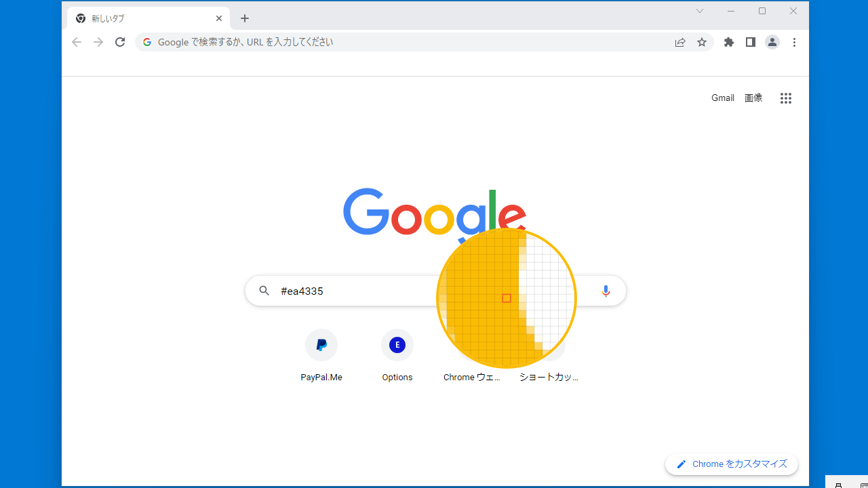Select the 新しいタブ tab
The height and width of the screenshot is (488, 868).
(x=149, y=18)
